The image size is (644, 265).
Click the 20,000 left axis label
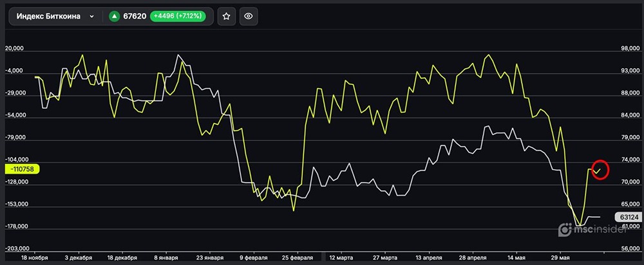tap(14, 48)
